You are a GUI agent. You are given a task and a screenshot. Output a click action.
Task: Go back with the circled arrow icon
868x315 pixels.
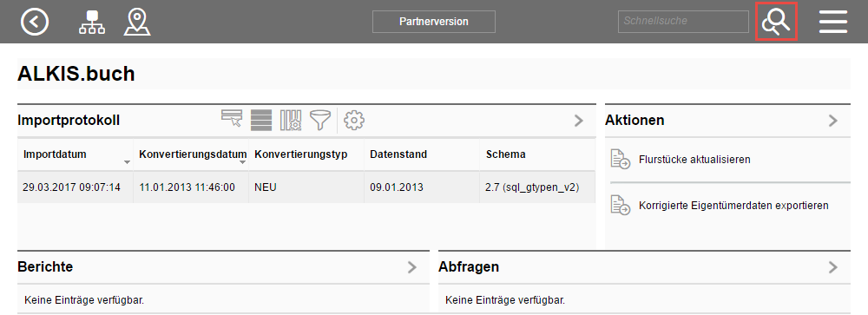click(x=35, y=22)
